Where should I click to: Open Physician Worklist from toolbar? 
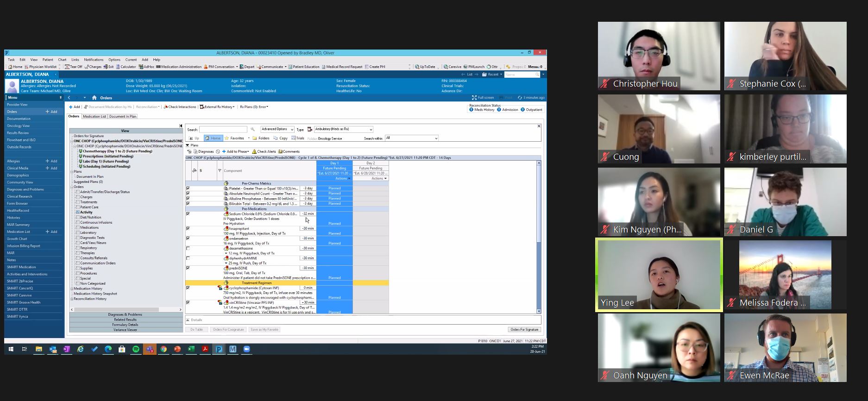(x=41, y=67)
